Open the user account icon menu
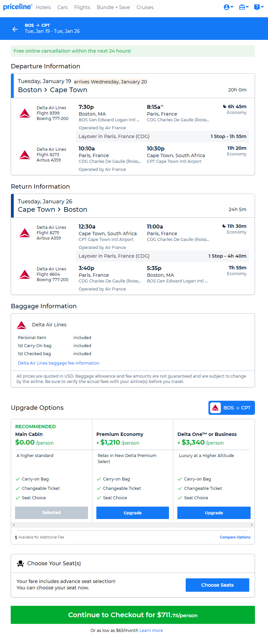 (x=228, y=7)
